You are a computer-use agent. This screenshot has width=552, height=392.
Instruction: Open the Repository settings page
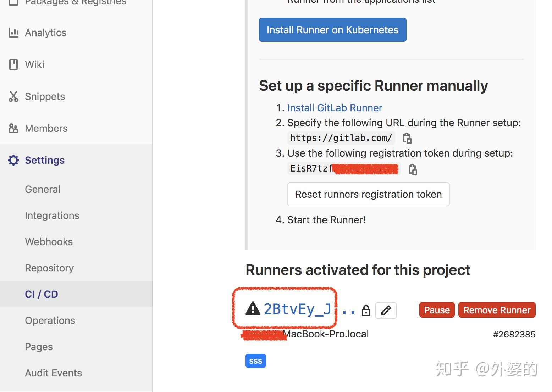[x=49, y=268]
